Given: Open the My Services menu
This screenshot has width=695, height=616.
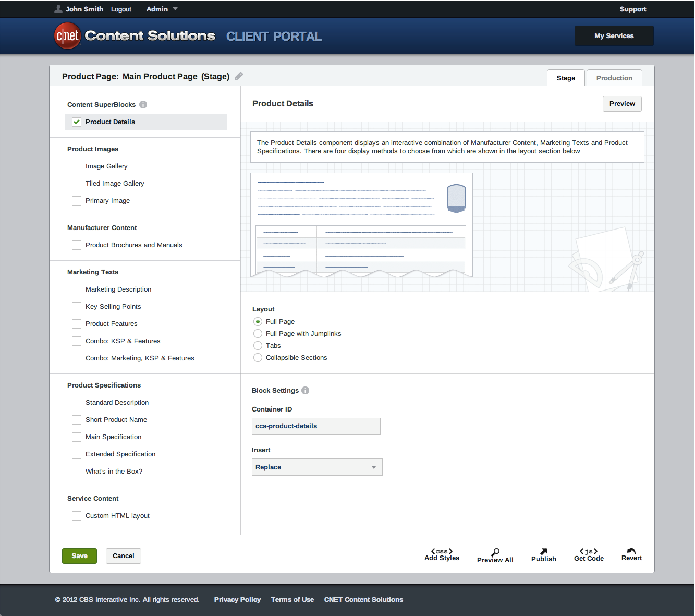Looking at the screenshot, I should [x=614, y=36].
